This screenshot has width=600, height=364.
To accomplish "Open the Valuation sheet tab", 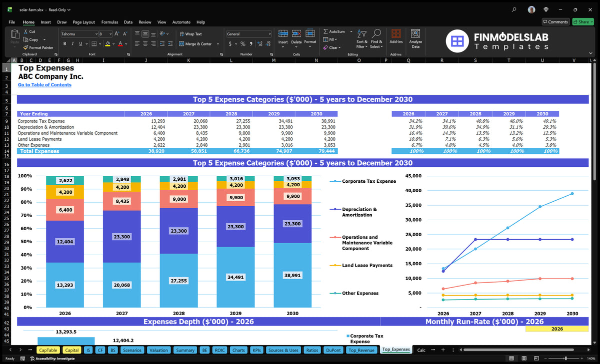I will click(159, 350).
